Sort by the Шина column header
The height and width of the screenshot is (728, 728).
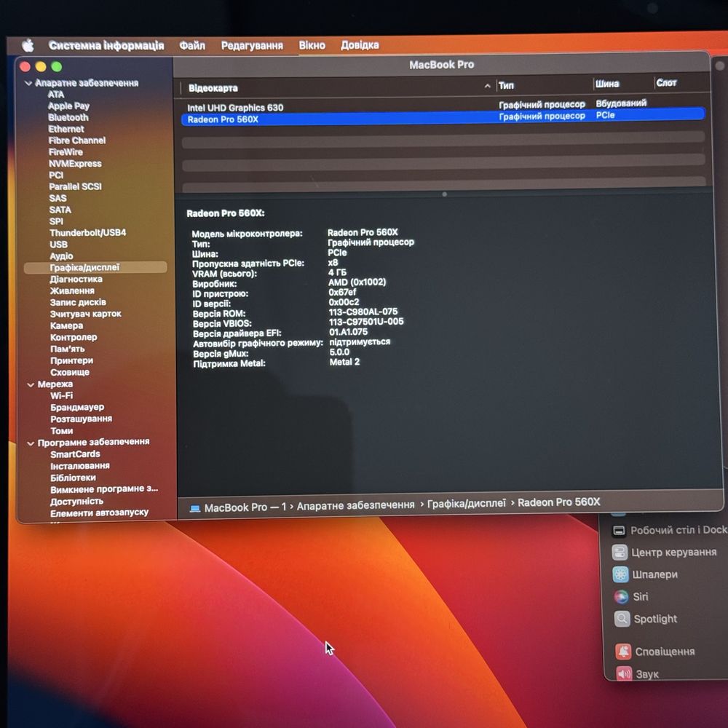pyautogui.click(x=607, y=84)
